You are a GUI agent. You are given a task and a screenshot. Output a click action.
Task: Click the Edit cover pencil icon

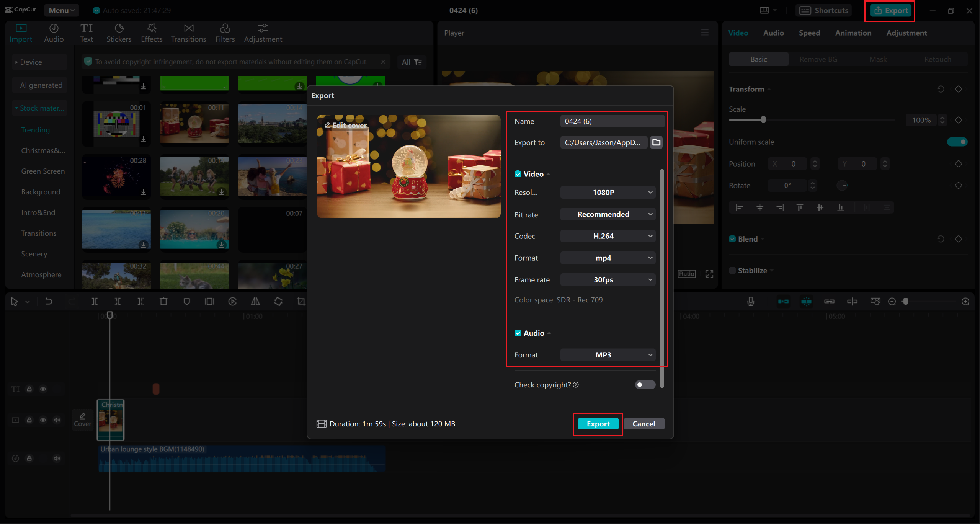click(x=327, y=125)
